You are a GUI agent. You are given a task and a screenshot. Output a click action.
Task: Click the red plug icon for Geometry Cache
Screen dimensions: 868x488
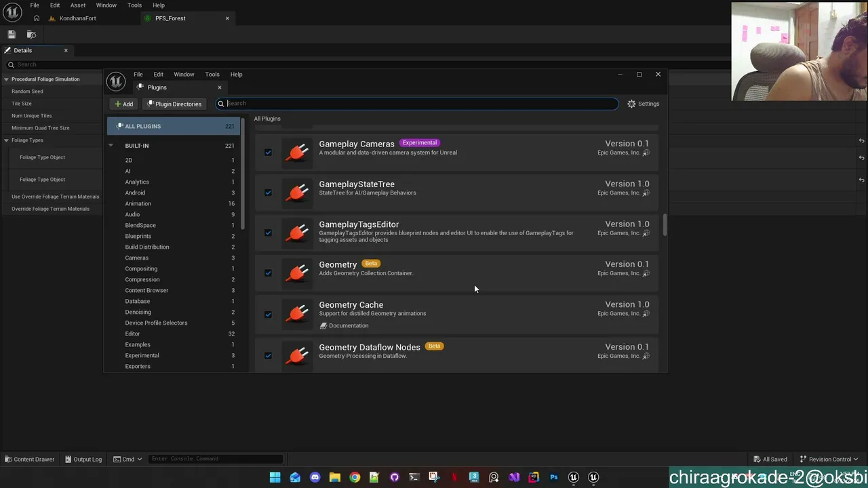(296, 313)
